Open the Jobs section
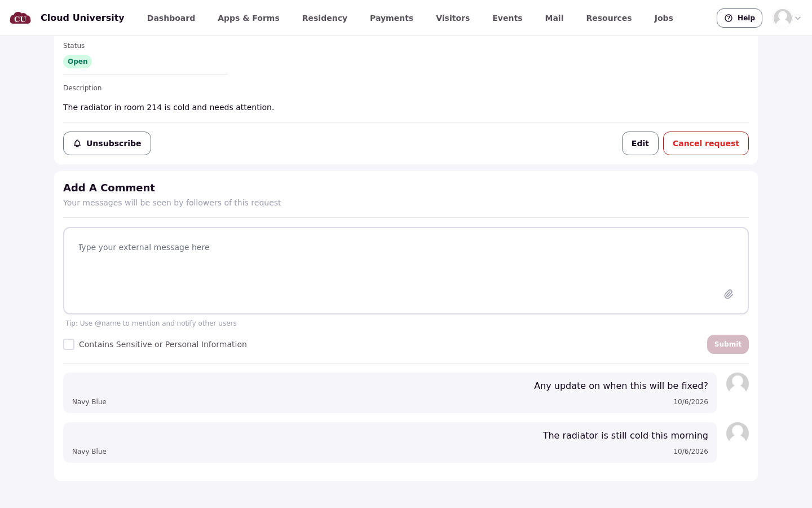The image size is (812, 508). point(664,18)
